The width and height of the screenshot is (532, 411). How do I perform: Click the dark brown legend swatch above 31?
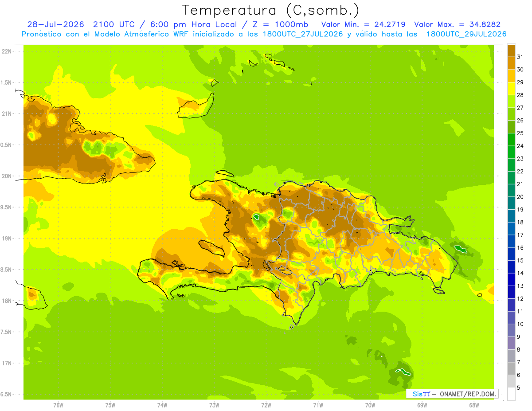[x=511, y=51]
